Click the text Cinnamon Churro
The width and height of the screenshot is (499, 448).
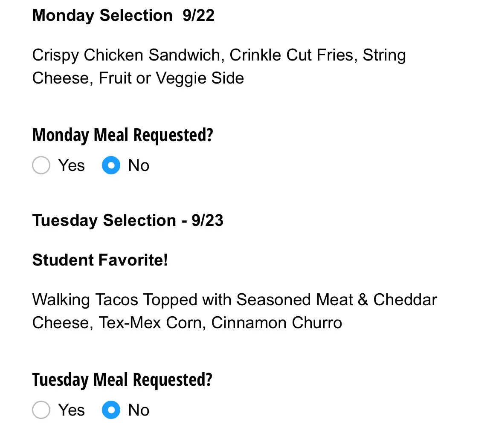[x=276, y=323]
